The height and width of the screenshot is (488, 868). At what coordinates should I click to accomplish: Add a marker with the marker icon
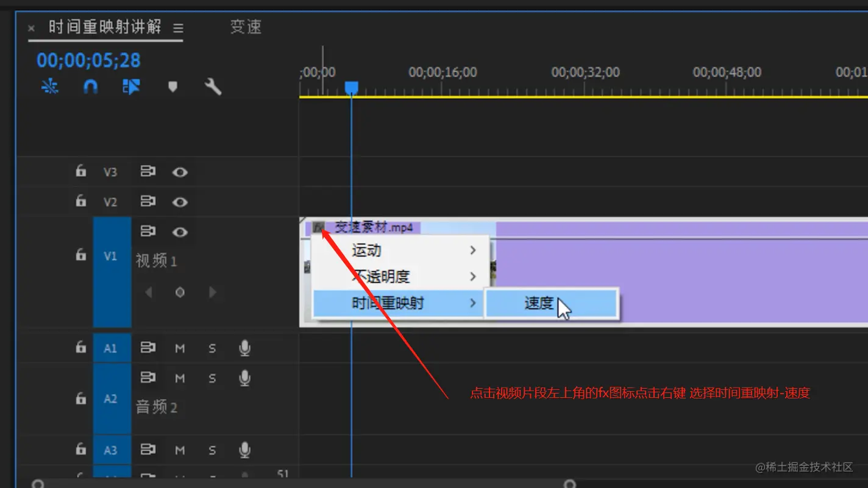[x=173, y=87]
